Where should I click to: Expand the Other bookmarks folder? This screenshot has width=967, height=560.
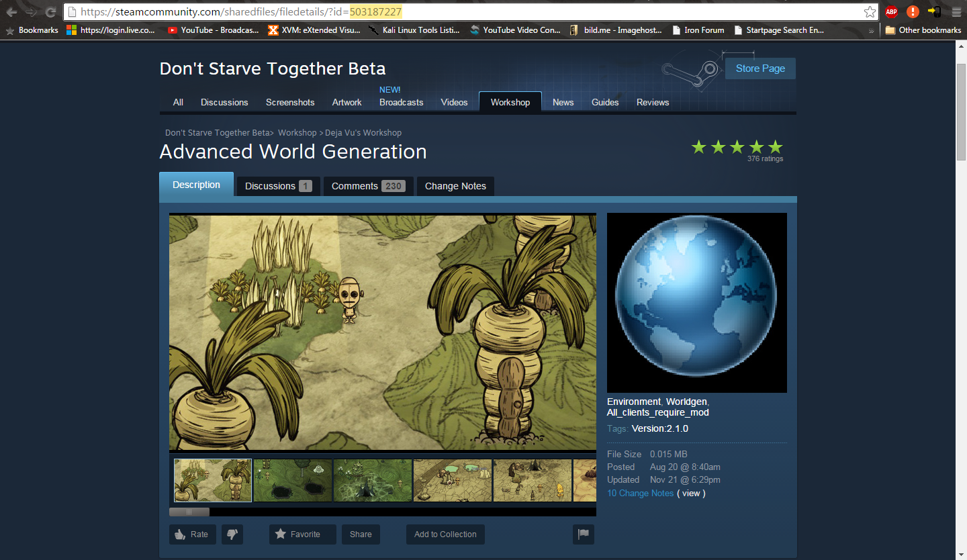[923, 30]
